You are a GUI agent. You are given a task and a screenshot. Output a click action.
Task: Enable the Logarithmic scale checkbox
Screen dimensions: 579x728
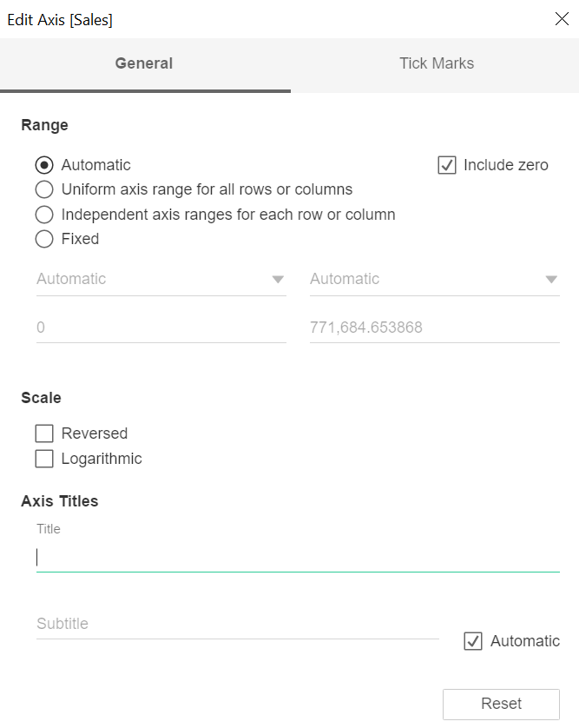[x=44, y=458]
